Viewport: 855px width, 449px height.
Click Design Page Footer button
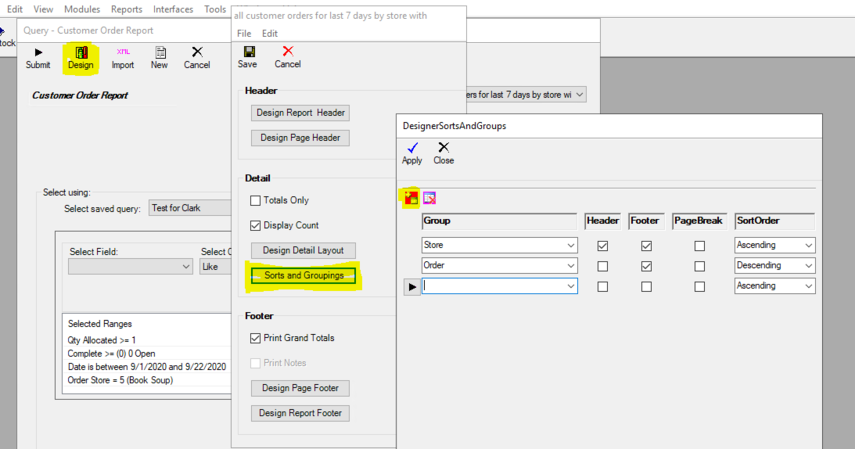(x=300, y=388)
